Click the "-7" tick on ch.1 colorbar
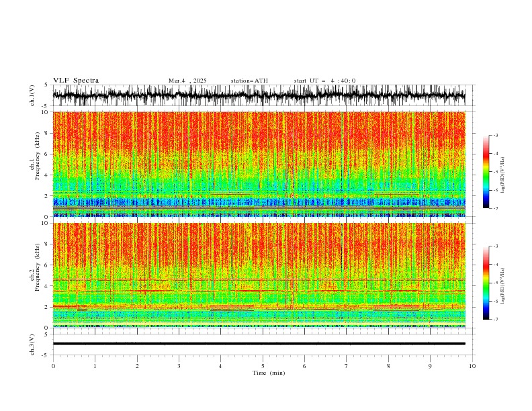Viewport: 532px width, 411px height. [495, 208]
